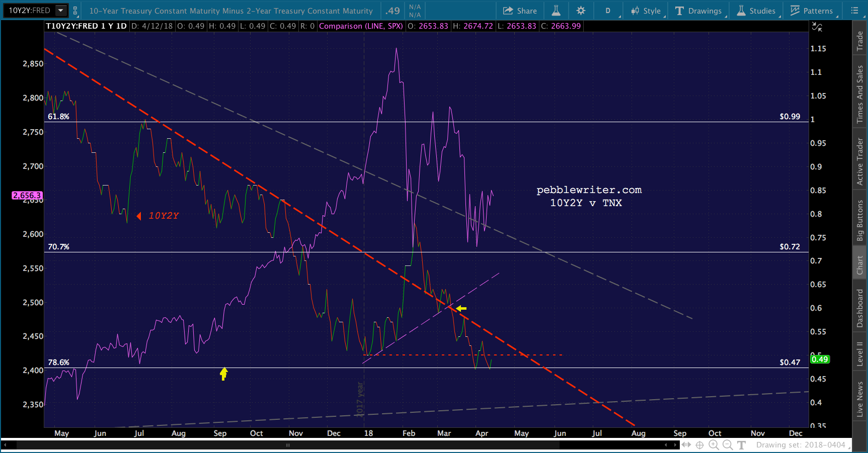Activate the crosshair pan tool
The height and width of the screenshot is (453, 868).
pyautogui.click(x=699, y=445)
